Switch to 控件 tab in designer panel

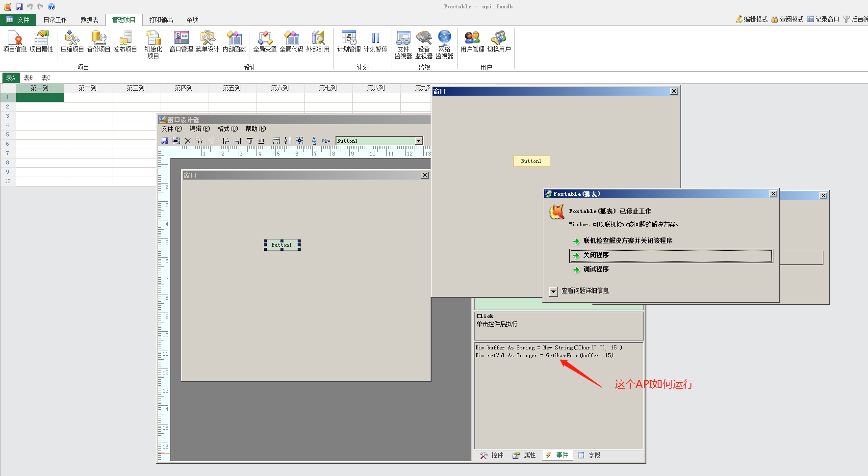tap(492, 455)
